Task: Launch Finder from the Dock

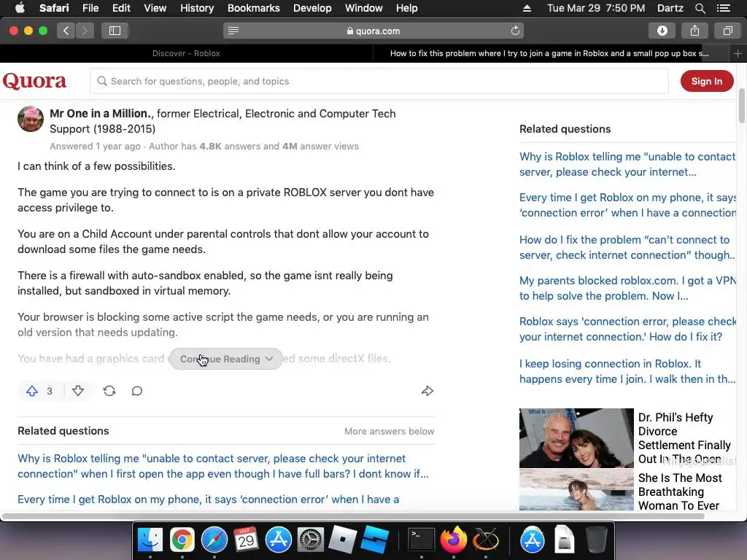Action: point(150,540)
